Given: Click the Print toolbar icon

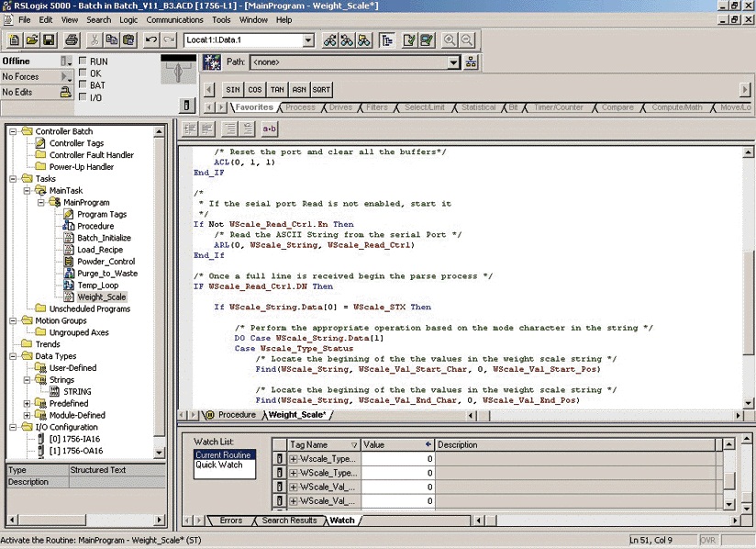Looking at the screenshot, I should [x=71, y=40].
